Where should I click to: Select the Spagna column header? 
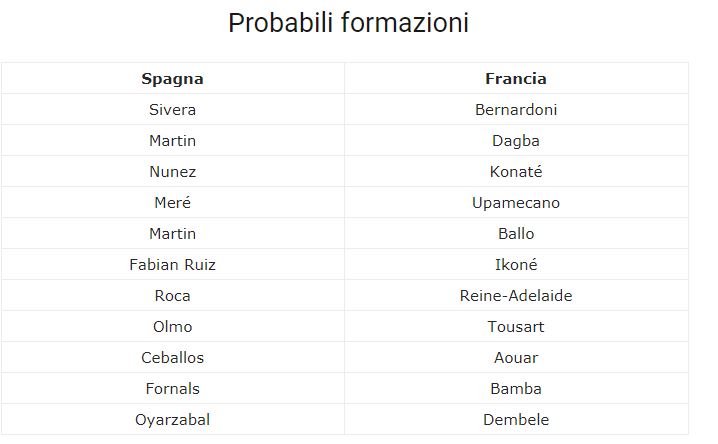[x=172, y=79]
